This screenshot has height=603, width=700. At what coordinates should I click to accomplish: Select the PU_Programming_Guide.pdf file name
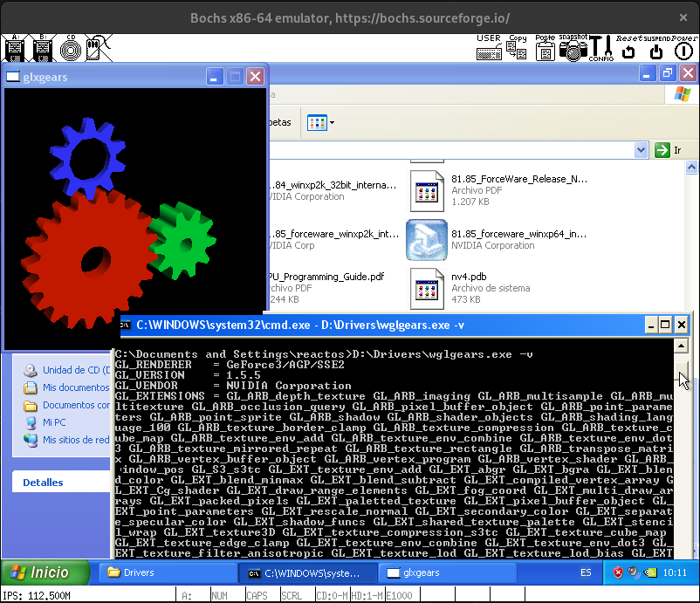click(x=326, y=277)
